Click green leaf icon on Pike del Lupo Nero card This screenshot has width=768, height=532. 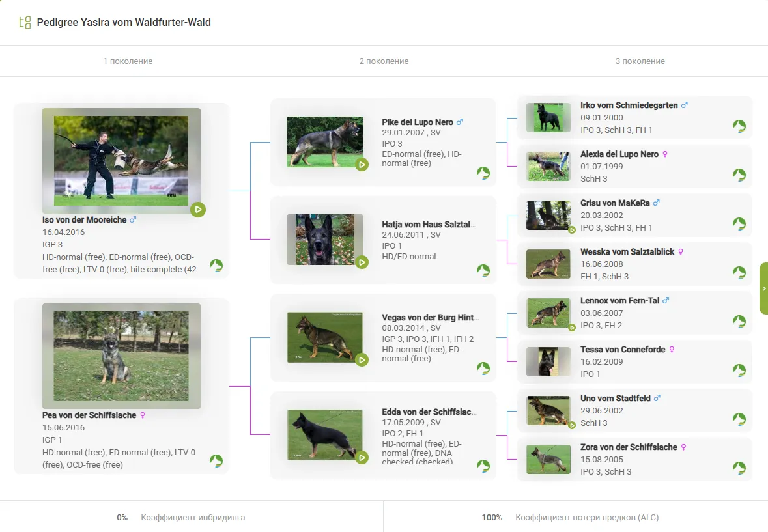click(x=483, y=173)
